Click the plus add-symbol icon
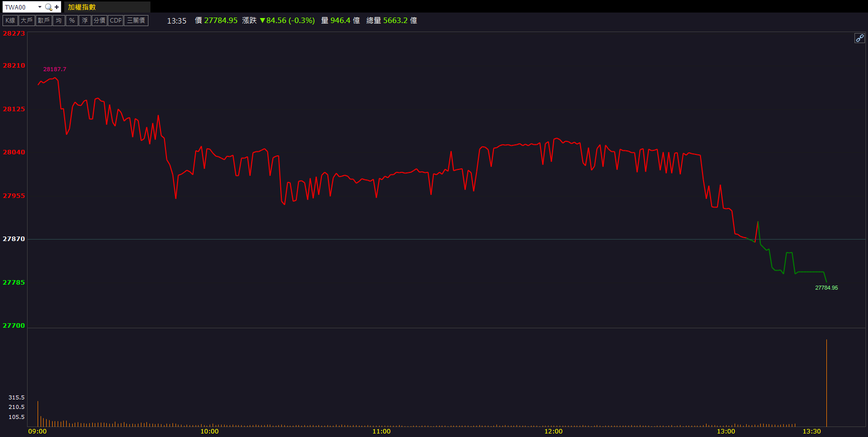868x437 pixels. click(x=57, y=7)
